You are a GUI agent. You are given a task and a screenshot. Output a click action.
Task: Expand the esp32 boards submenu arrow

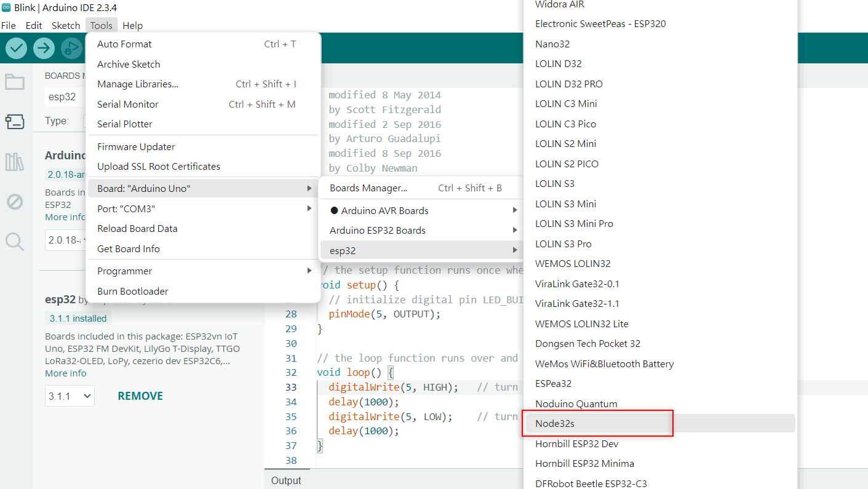coord(515,250)
